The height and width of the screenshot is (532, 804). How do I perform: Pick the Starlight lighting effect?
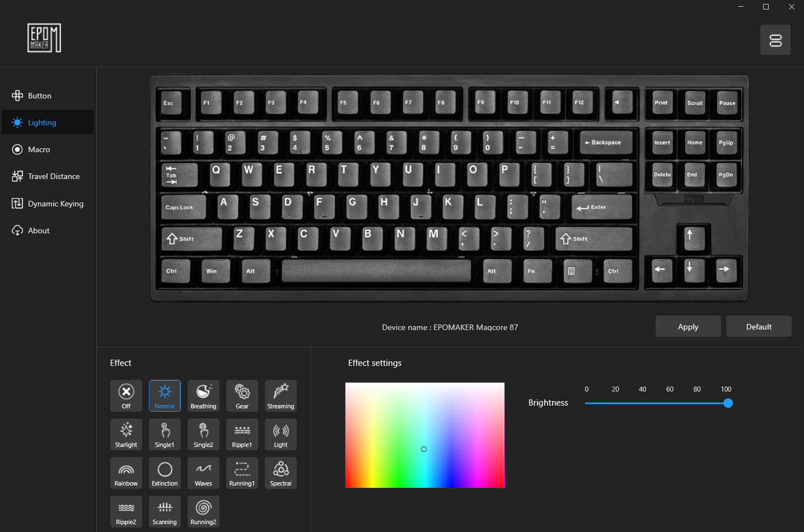coord(126,434)
